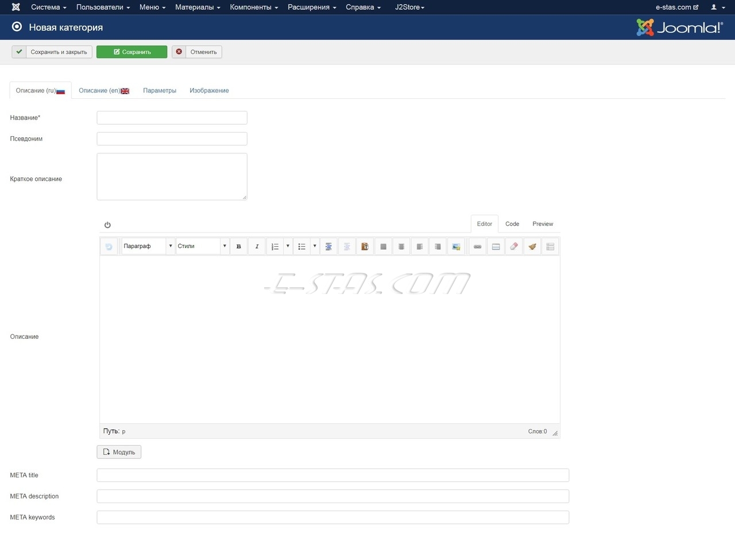The height and width of the screenshot is (560, 735).
Task: Focus the Название input field
Action: click(172, 118)
